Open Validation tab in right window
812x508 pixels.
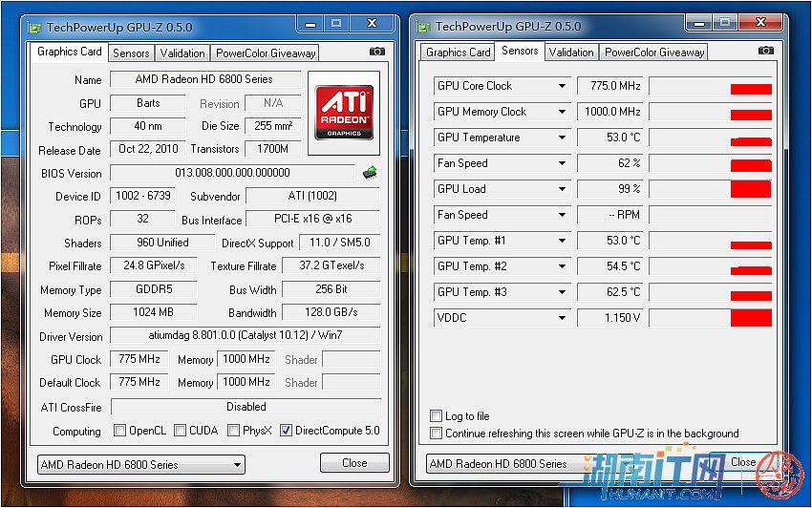(571, 52)
